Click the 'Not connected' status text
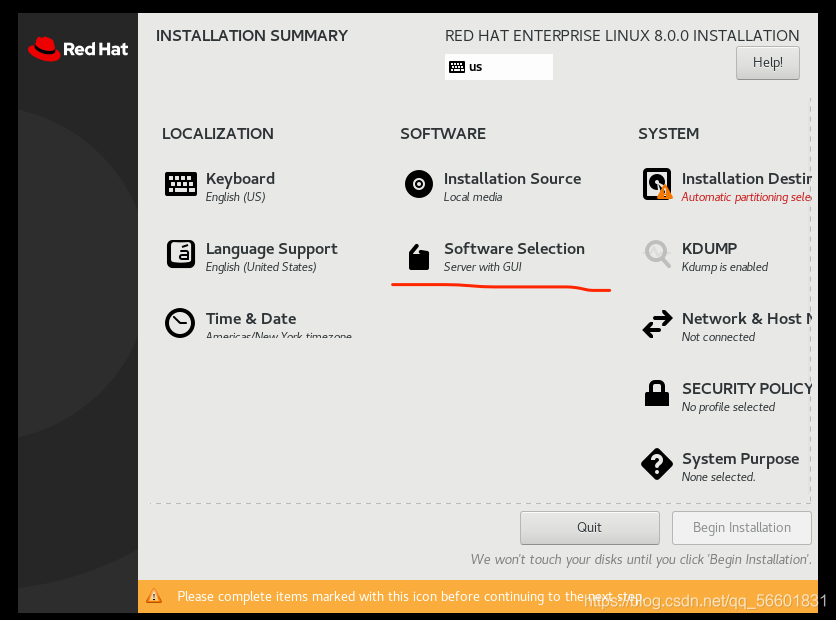 coord(718,337)
